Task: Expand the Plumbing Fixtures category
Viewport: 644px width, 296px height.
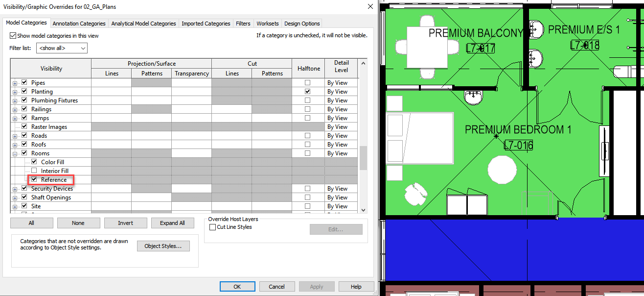Action: [x=15, y=101]
